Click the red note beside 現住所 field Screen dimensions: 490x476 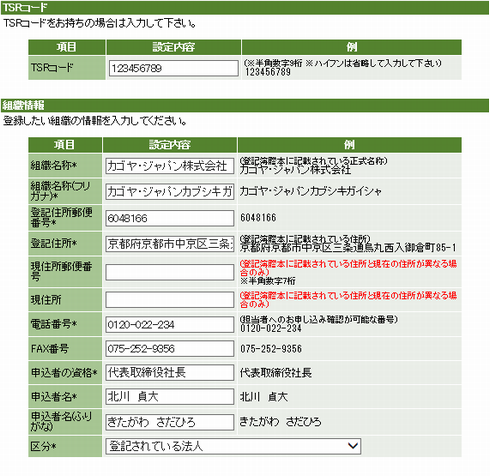coord(348,299)
